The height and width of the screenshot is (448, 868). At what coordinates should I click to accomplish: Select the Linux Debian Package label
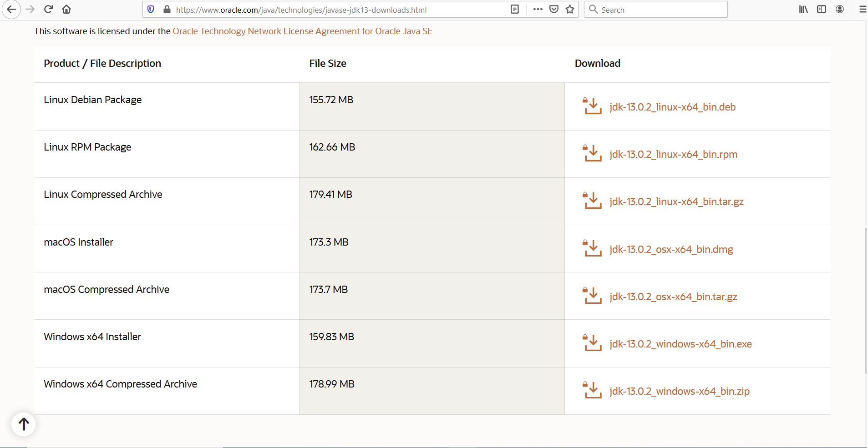pos(92,100)
